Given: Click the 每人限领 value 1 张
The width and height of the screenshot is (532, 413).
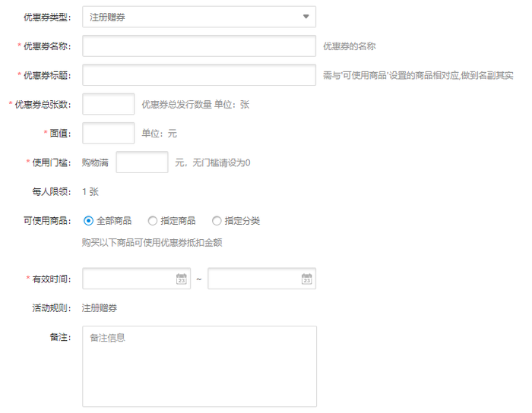Looking at the screenshot, I should pos(90,191).
